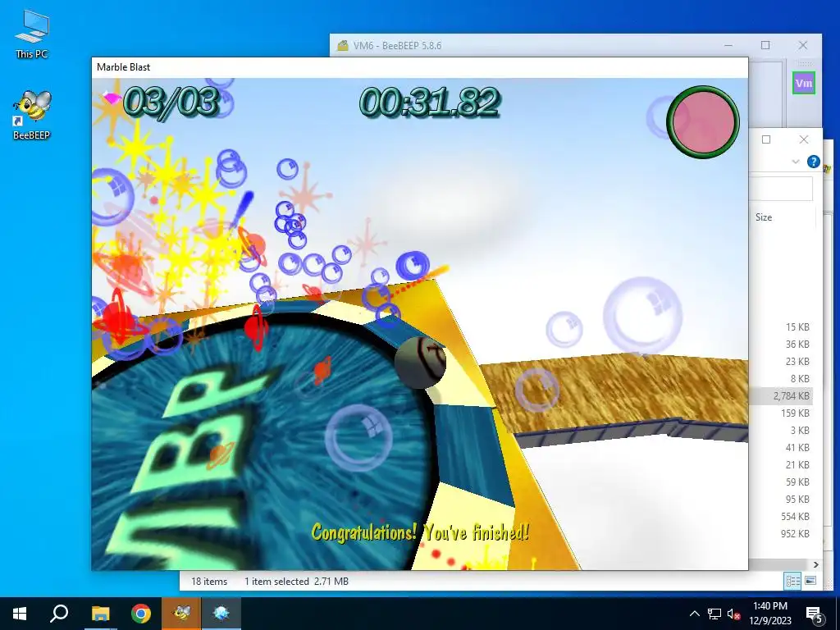
Task: Switch to large icons view in Explorer
Action: coord(810,581)
